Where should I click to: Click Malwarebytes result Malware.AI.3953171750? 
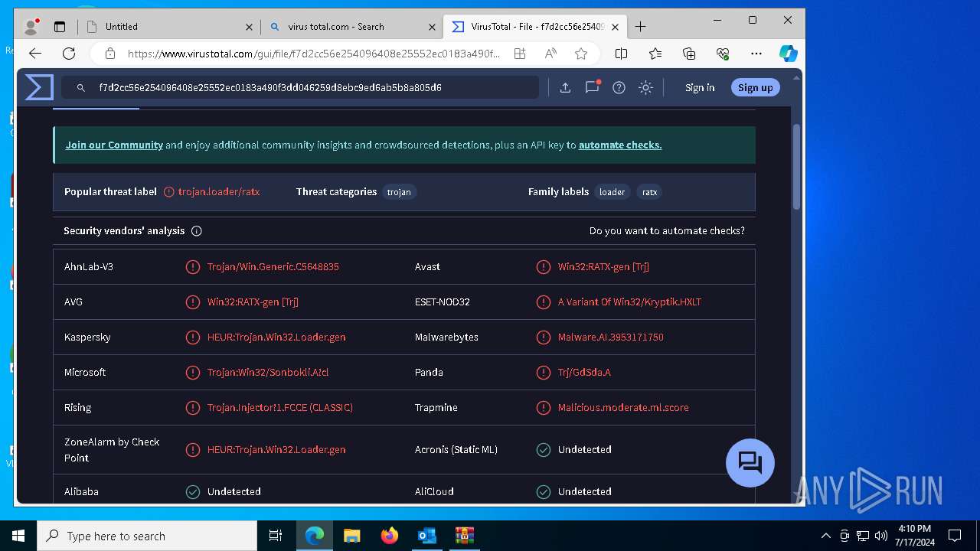point(611,337)
